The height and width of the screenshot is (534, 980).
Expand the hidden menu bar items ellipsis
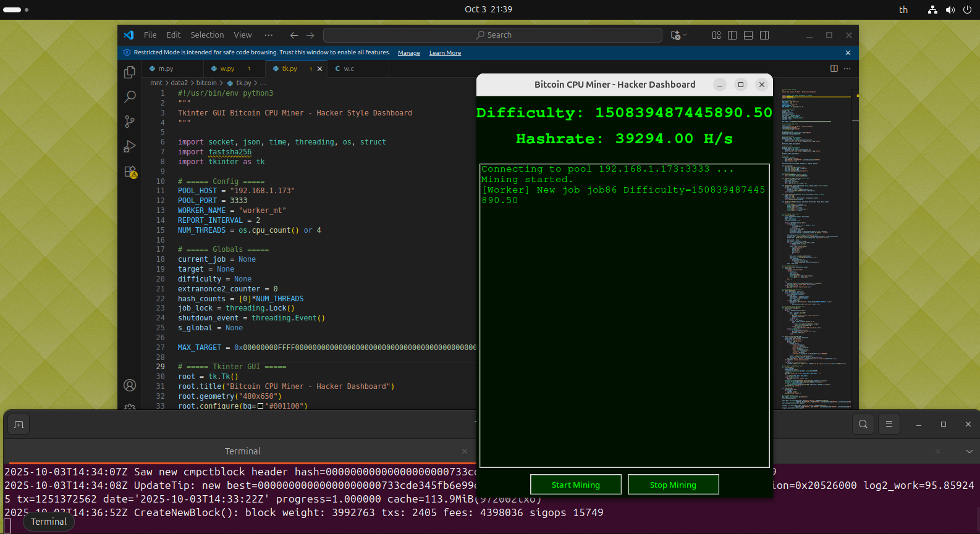268,35
